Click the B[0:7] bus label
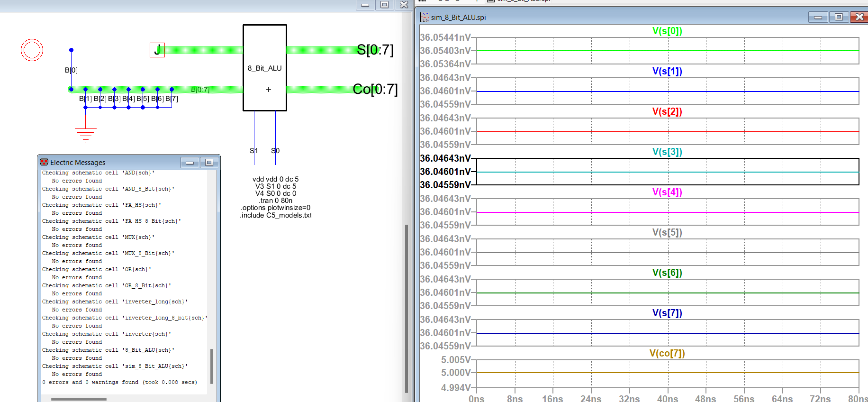The image size is (868, 402). pos(200,90)
